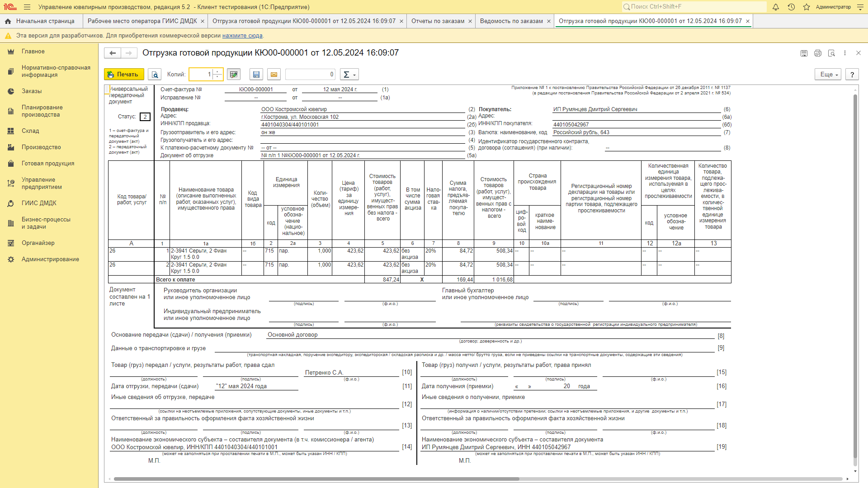Open notifications bell icon
Screen dimensions: 868x488
(x=776, y=7)
